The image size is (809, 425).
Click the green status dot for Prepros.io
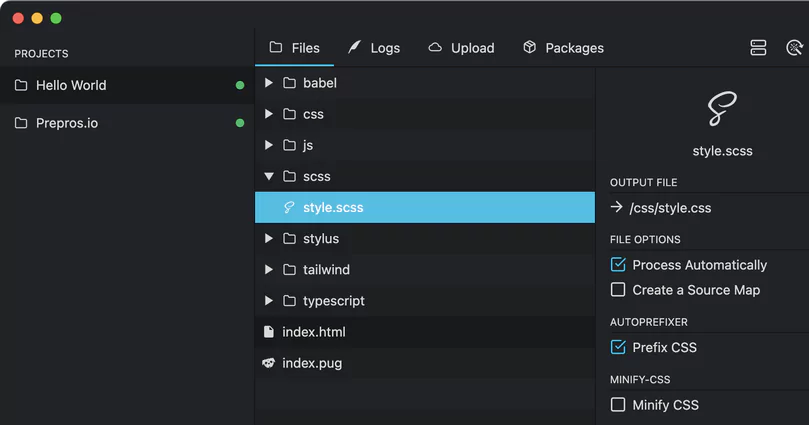tap(240, 123)
